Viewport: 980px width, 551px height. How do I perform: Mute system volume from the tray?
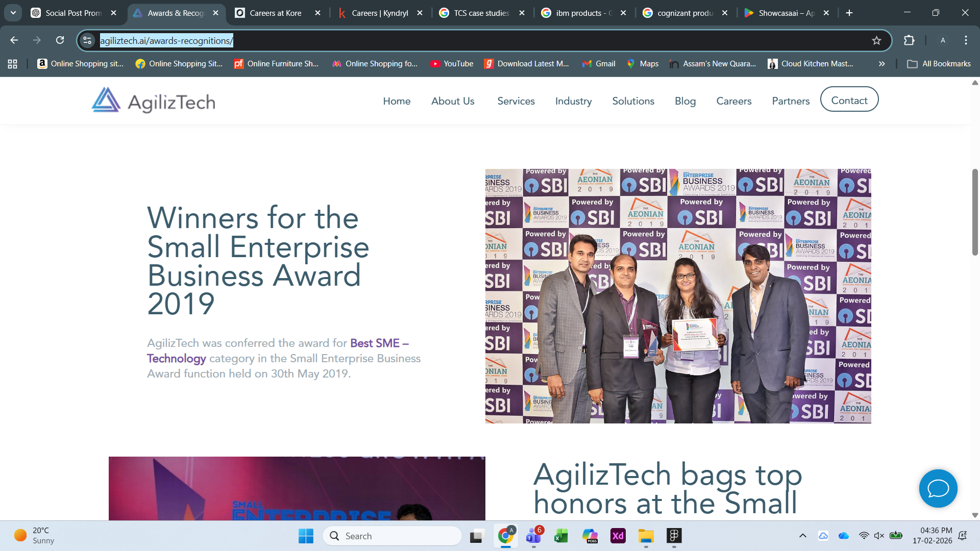879,536
